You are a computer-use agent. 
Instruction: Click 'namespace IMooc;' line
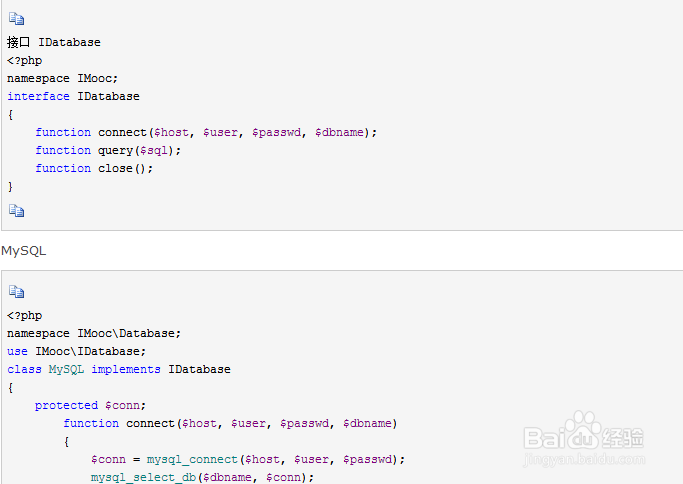tap(62, 78)
